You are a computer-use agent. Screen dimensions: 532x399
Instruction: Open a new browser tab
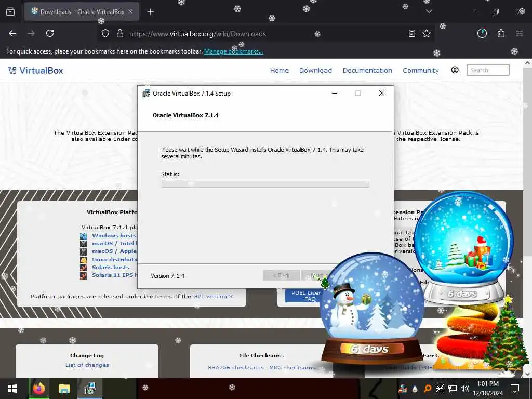tap(150, 12)
